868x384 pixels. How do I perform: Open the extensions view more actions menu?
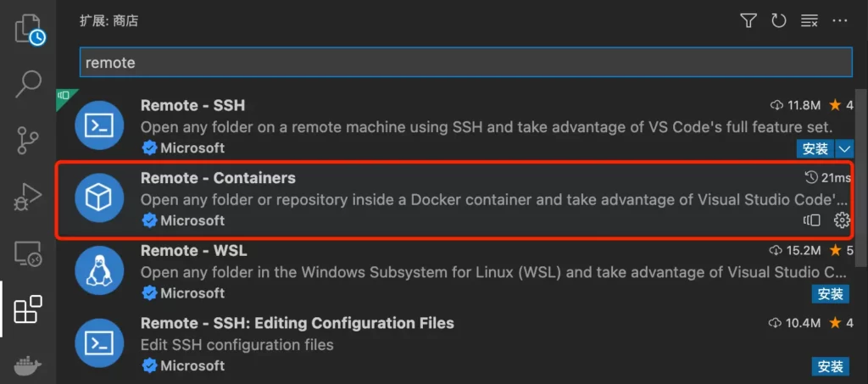click(x=839, y=21)
